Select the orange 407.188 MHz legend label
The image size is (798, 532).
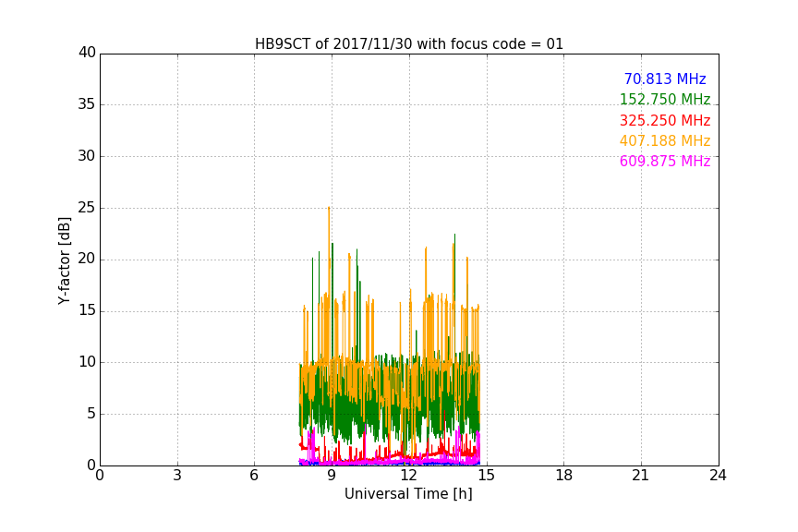665,140
